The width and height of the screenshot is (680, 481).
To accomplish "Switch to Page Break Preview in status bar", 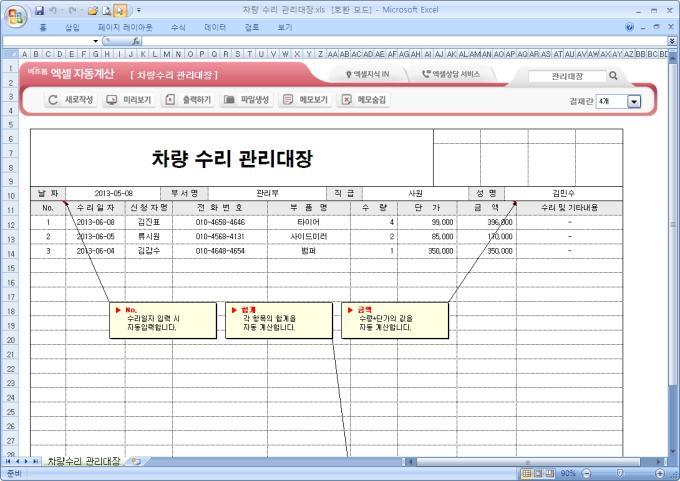I will click(x=550, y=473).
